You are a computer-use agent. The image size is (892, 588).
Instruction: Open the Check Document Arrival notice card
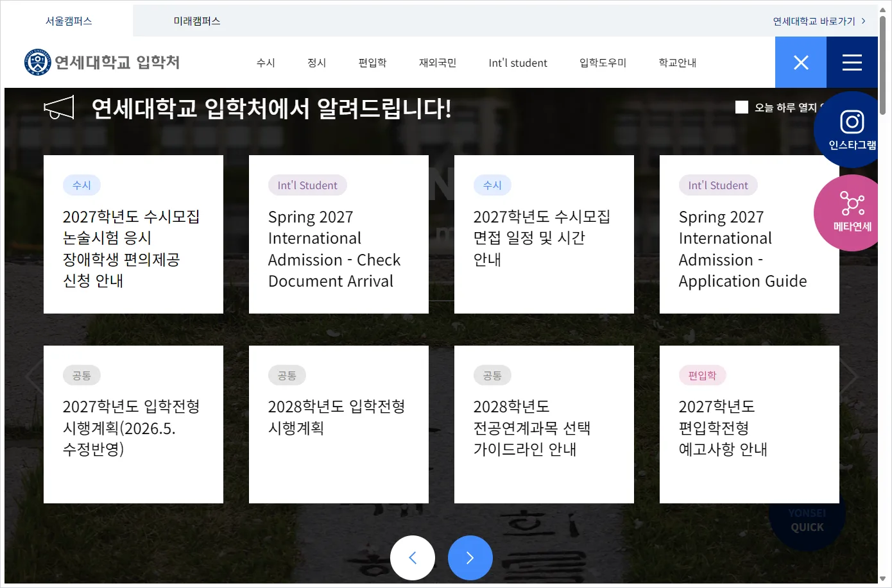[x=339, y=234]
